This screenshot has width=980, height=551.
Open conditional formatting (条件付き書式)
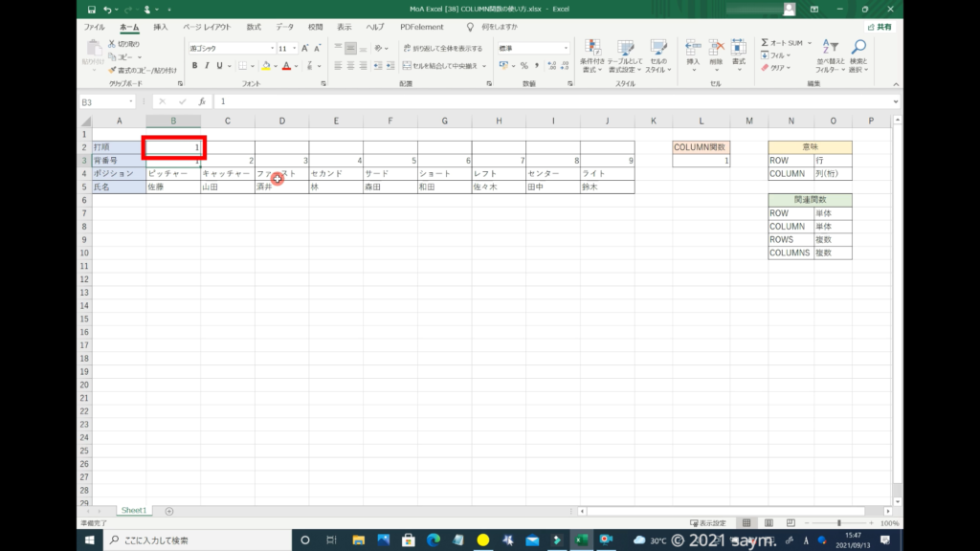[593, 55]
